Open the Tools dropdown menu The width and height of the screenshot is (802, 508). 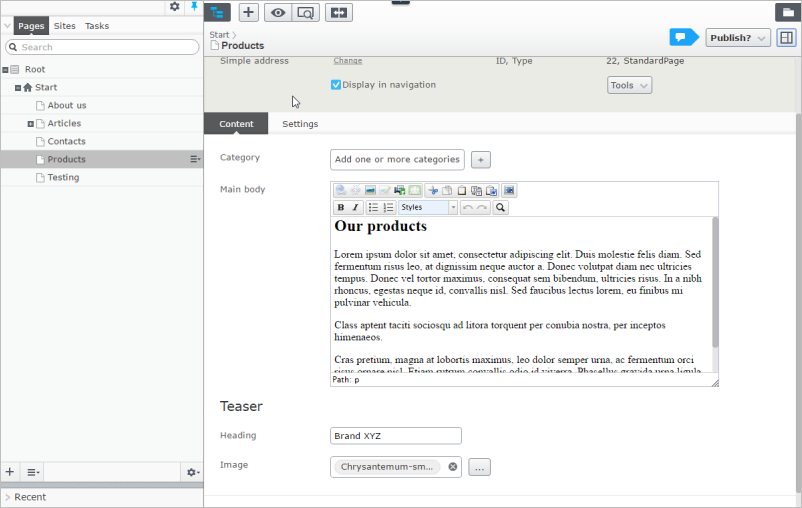(x=630, y=86)
